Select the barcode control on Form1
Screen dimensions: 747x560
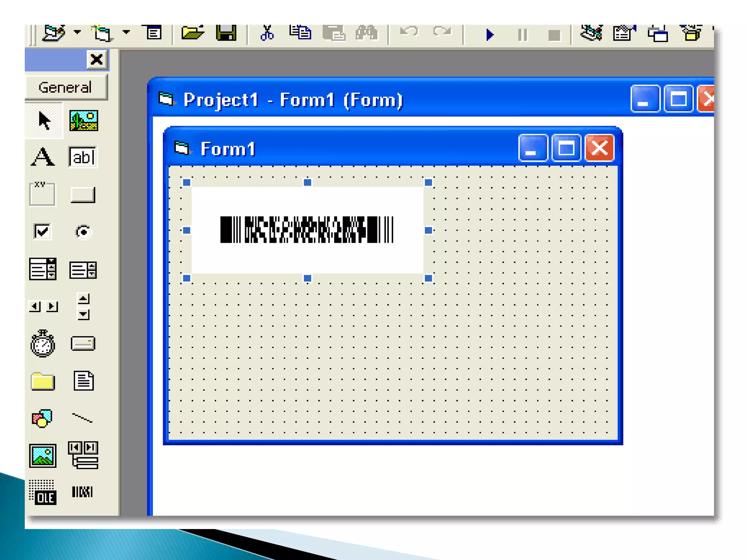(x=307, y=230)
